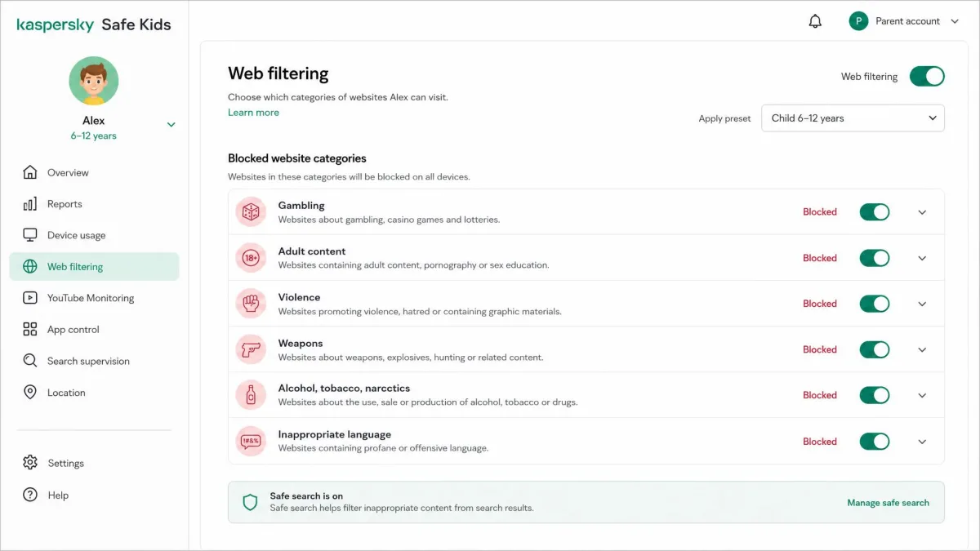The image size is (980, 551).
Task: Click the 6–12 years age label
Action: 94,136
